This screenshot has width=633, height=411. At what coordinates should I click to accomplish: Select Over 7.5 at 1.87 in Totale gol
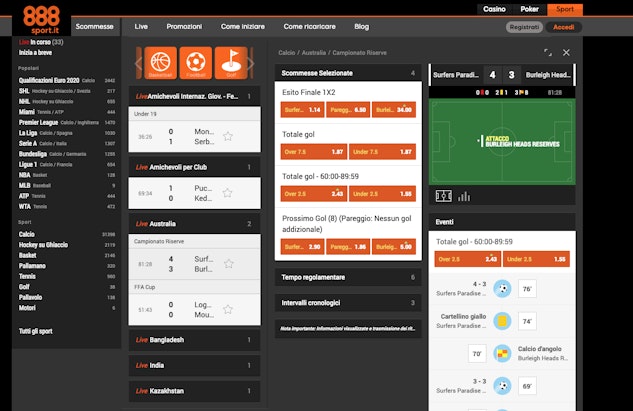pyautogui.click(x=314, y=152)
